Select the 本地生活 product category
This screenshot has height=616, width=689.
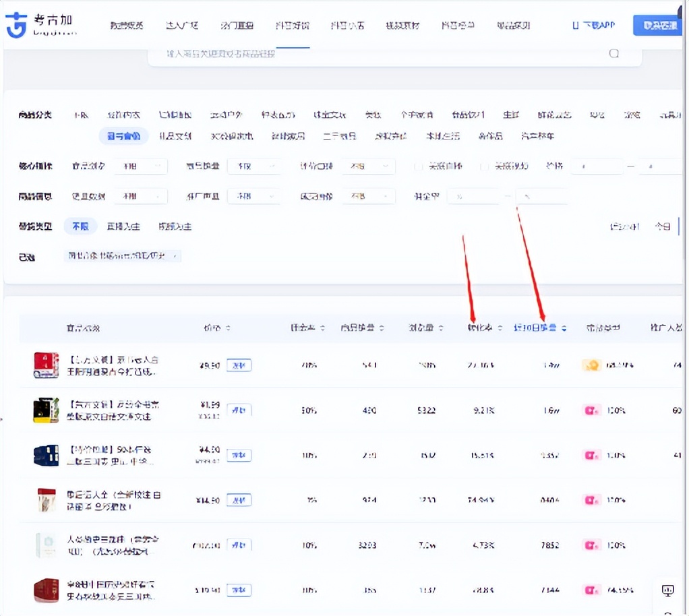443,136
